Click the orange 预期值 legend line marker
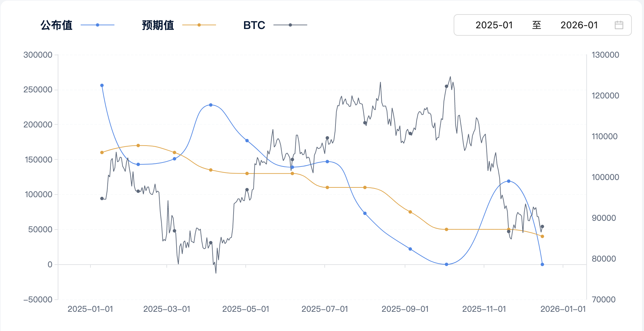Viewport: 644px width, 331px height. [199, 25]
